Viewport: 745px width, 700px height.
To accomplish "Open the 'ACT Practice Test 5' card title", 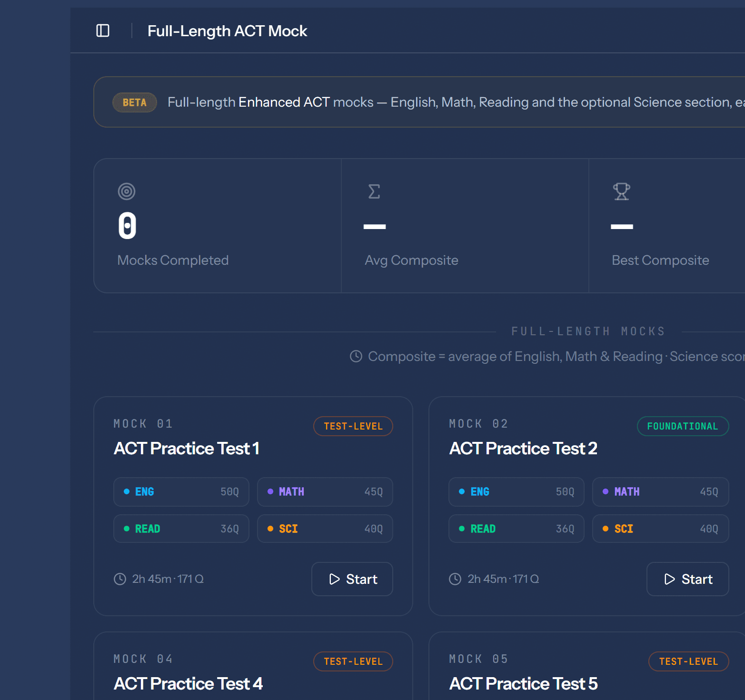I will (524, 684).
